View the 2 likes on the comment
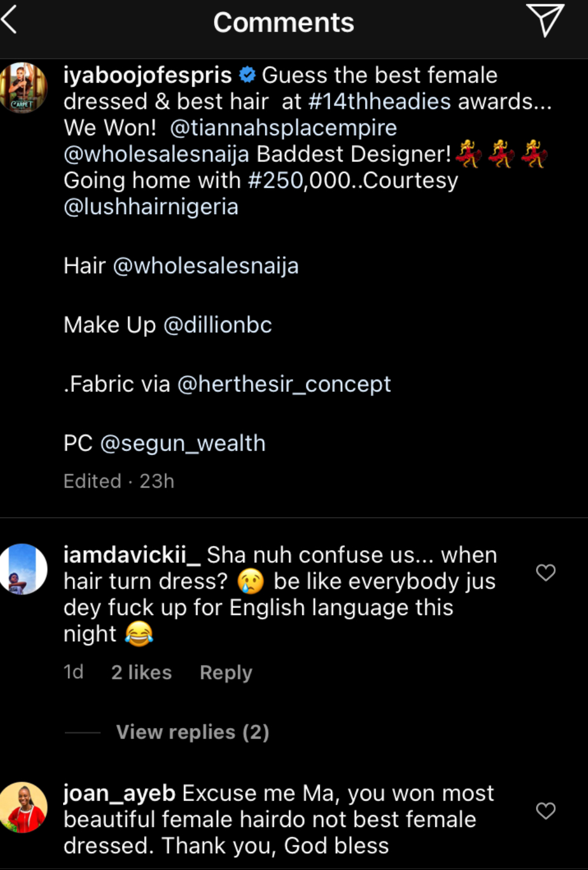The height and width of the screenshot is (870, 588). (141, 672)
